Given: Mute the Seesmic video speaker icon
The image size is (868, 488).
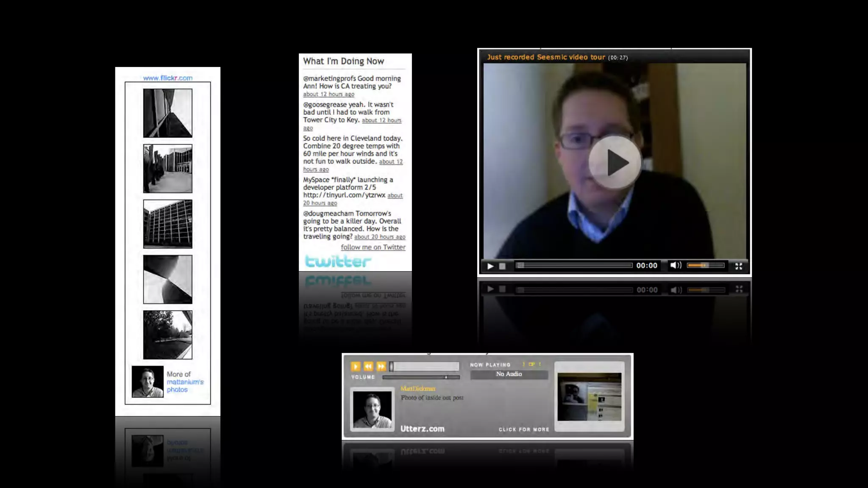Looking at the screenshot, I should point(675,266).
